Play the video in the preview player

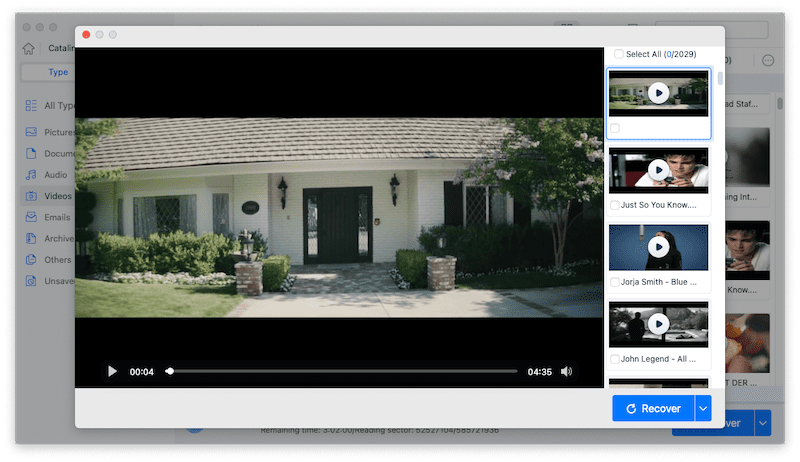[x=112, y=371]
